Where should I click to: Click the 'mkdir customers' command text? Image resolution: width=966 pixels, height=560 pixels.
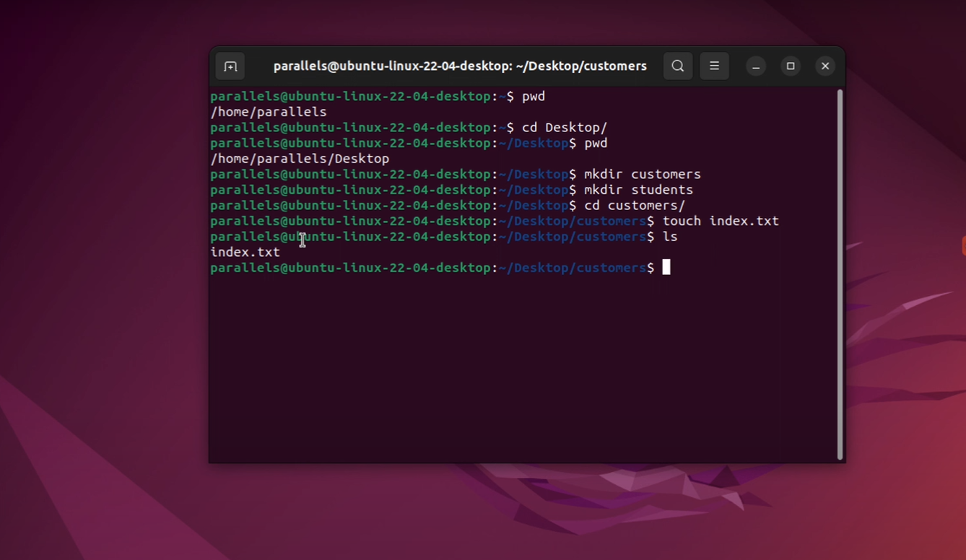643,175
